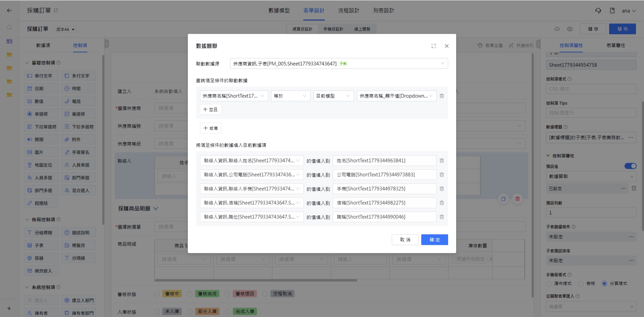Screen dimensions: 644x317
Task: Select 審核完成 status radio
Action: (190, 294)
